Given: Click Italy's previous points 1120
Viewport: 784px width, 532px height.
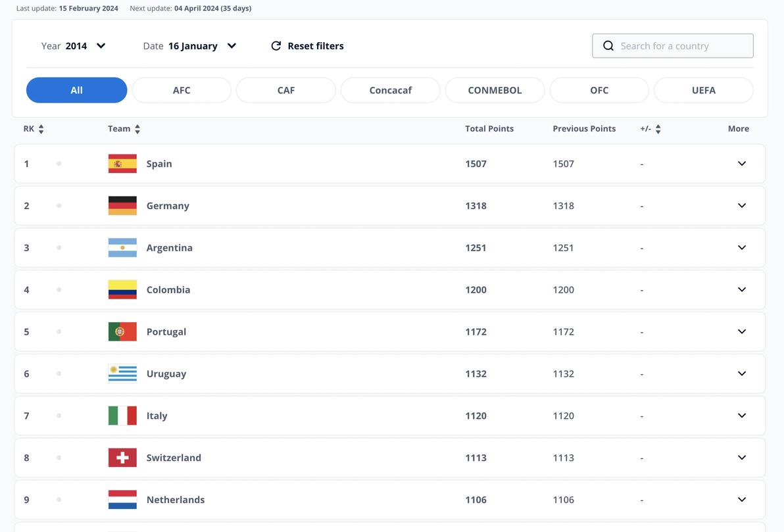Looking at the screenshot, I should [x=563, y=416].
